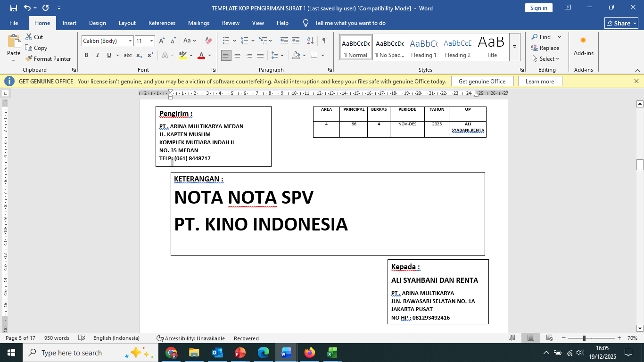Click the Sign in button
The height and width of the screenshot is (362, 644).
click(538, 8)
